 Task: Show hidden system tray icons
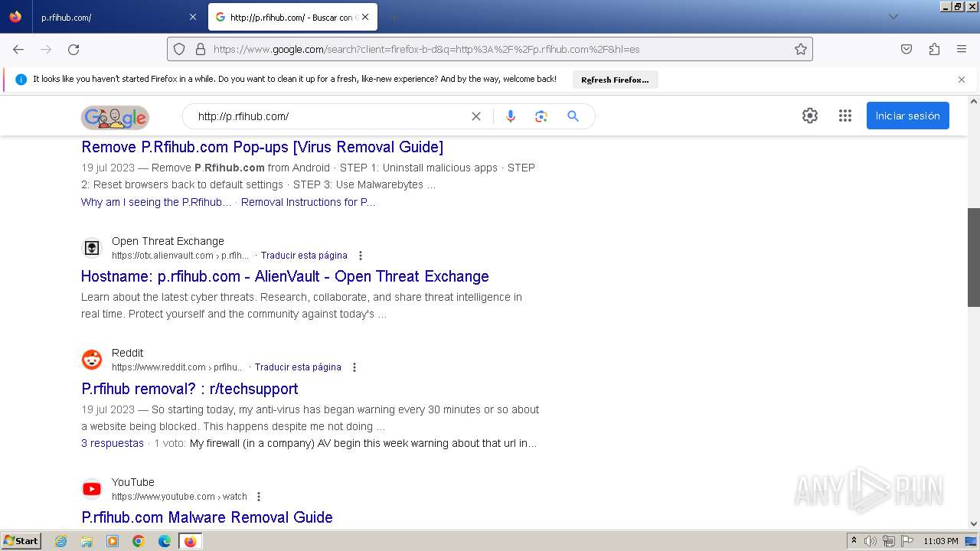coord(854,541)
